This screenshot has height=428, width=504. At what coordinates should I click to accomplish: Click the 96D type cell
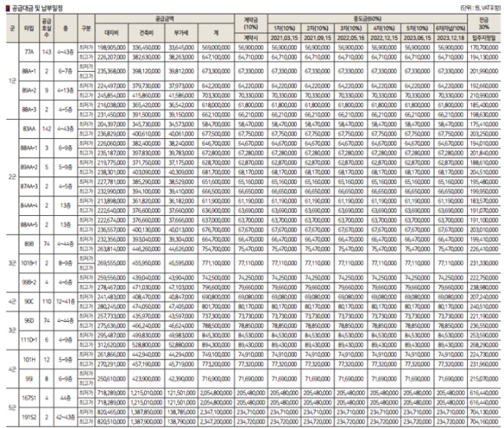click(x=29, y=320)
